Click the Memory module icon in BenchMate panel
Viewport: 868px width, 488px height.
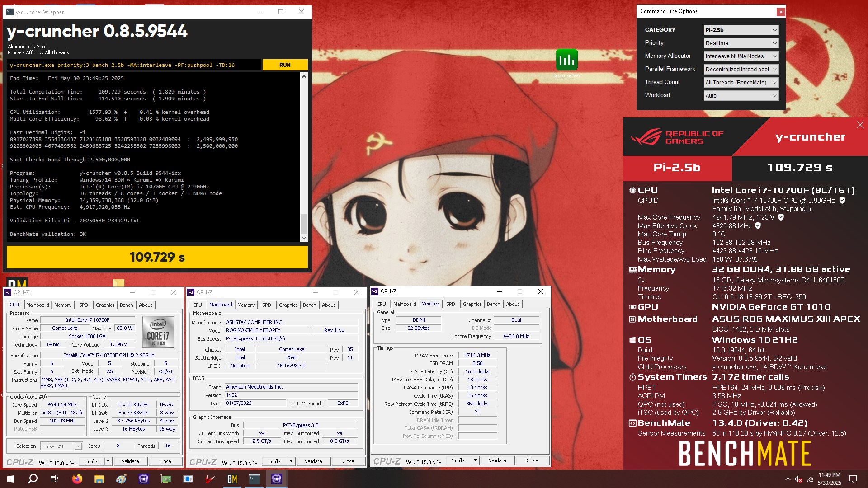coord(632,270)
